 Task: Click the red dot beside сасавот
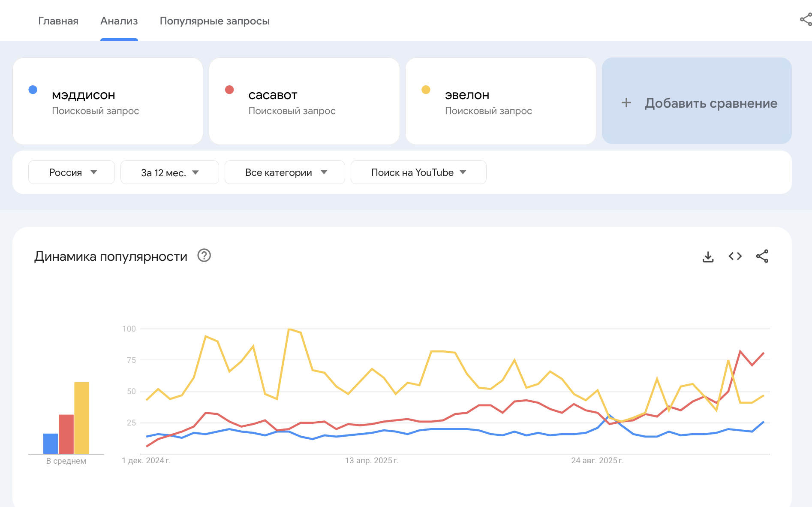(229, 90)
